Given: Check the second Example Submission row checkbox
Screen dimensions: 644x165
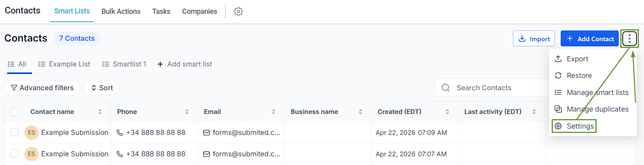Looking at the screenshot, I should (15, 154).
